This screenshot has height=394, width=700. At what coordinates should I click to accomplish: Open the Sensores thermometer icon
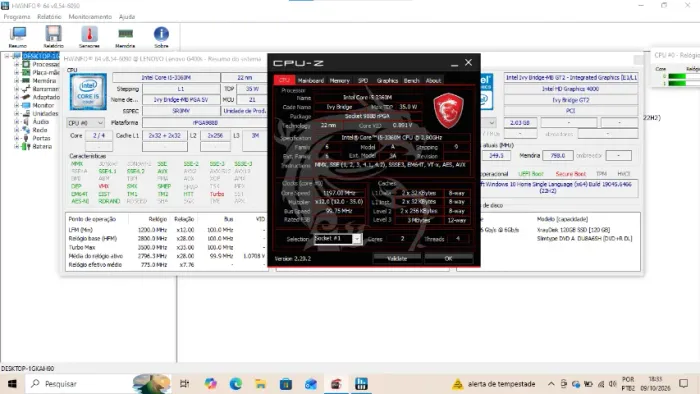click(x=89, y=37)
